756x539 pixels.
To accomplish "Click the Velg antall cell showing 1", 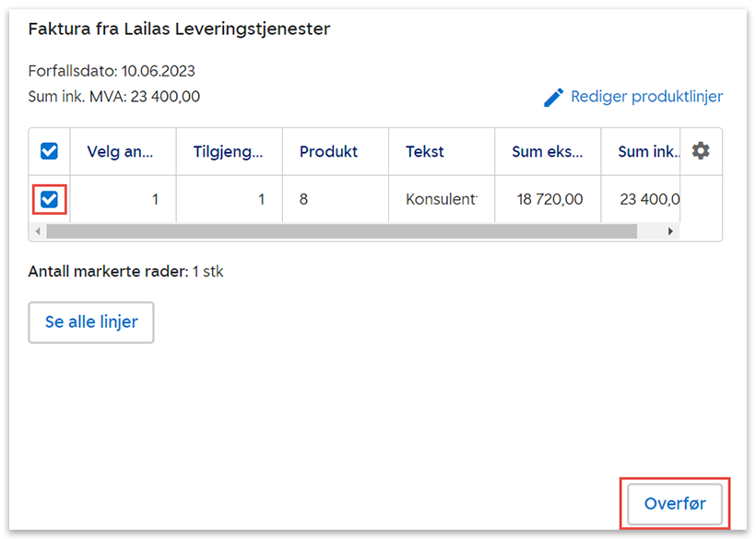I will pos(124,199).
